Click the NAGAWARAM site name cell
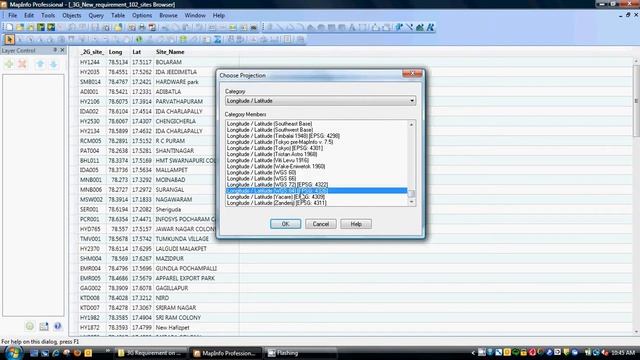The image size is (640, 360). (173, 200)
